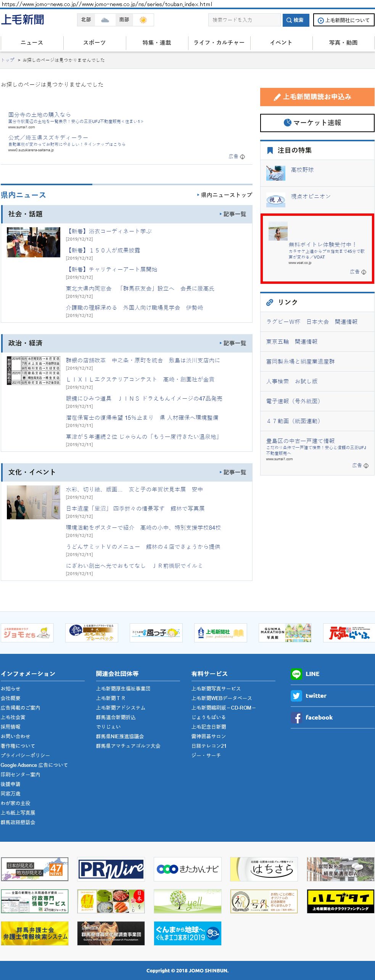This screenshot has height=980, width=375.
Task: Click the 社会・話題 news photo thumbnail
Action: (34, 242)
